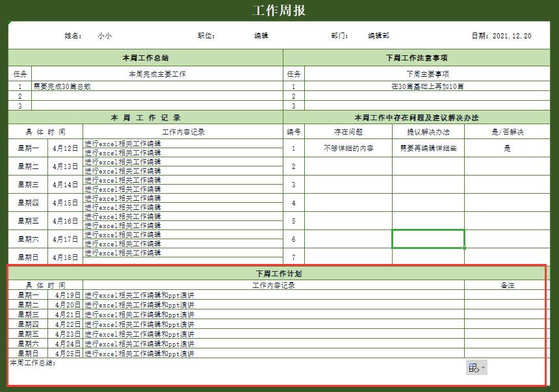Click the 本周工作记录 section header
This screenshot has height=392, width=559.
[146, 118]
